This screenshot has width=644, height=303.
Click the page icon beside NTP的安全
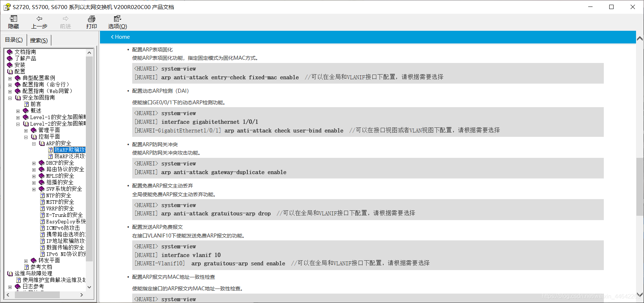tap(42, 195)
